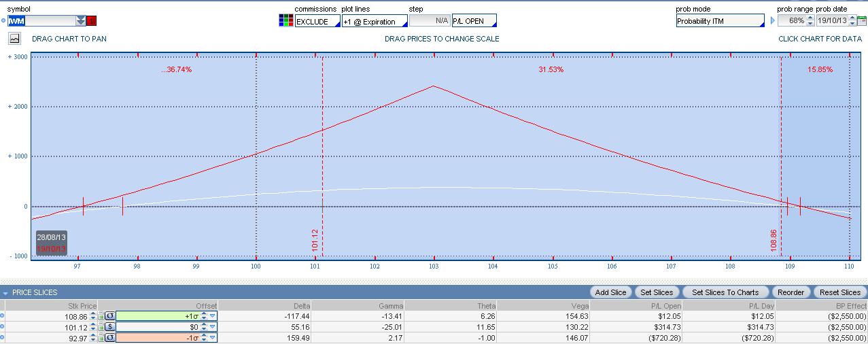Click the 28/08/13 date label on chart

[x=52, y=237]
